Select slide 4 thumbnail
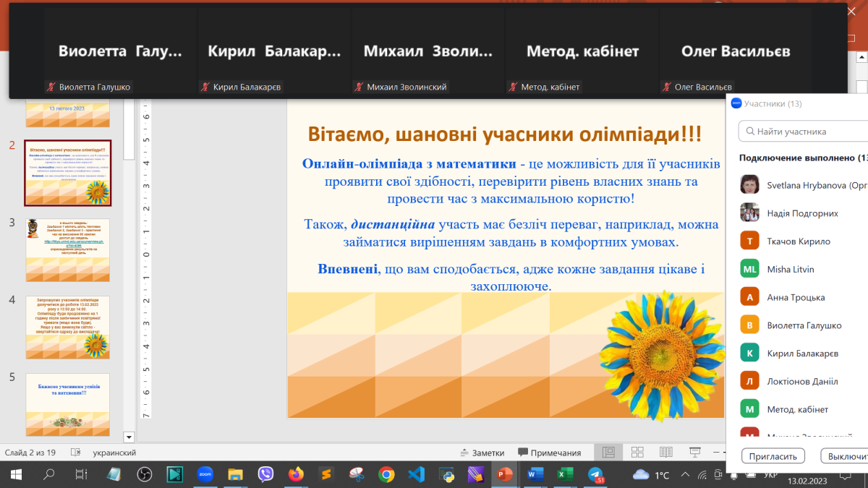 click(x=68, y=327)
